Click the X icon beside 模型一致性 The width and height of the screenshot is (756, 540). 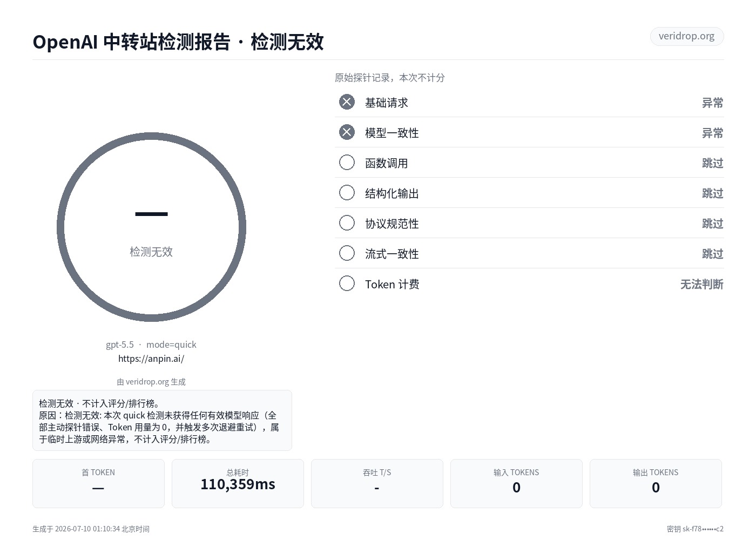click(x=347, y=132)
